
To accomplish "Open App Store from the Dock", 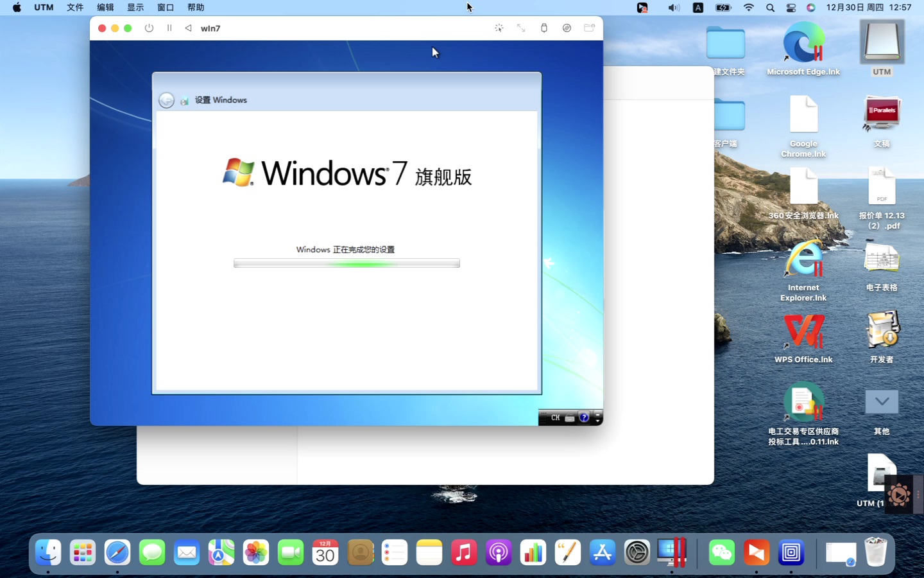I will click(603, 552).
